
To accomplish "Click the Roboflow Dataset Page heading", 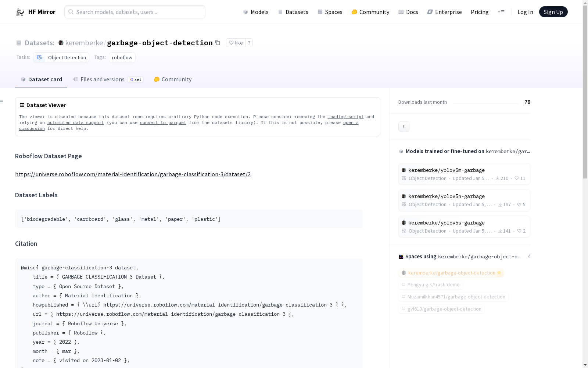I will tap(49, 156).
